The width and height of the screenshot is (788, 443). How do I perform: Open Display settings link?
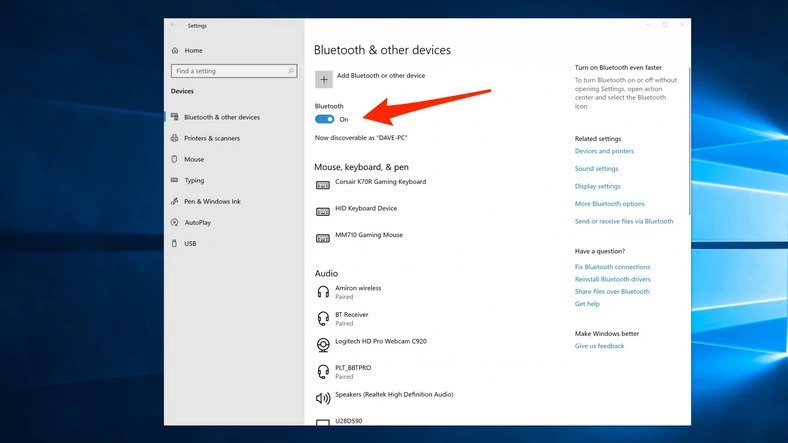click(x=598, y=186)
